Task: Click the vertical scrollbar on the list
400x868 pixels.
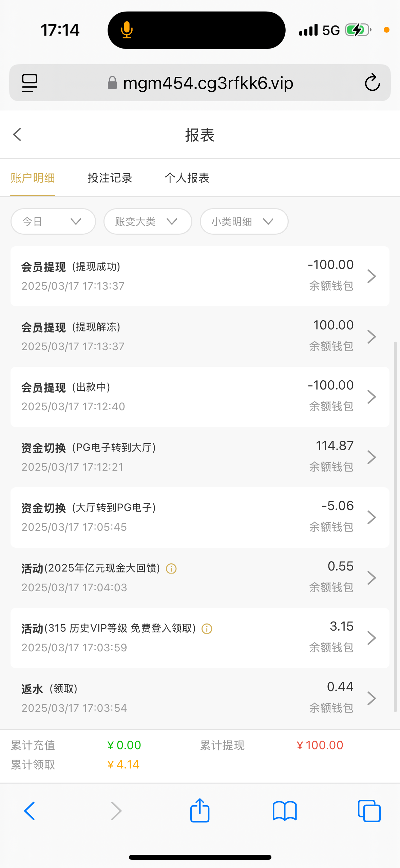Action: 395,526
